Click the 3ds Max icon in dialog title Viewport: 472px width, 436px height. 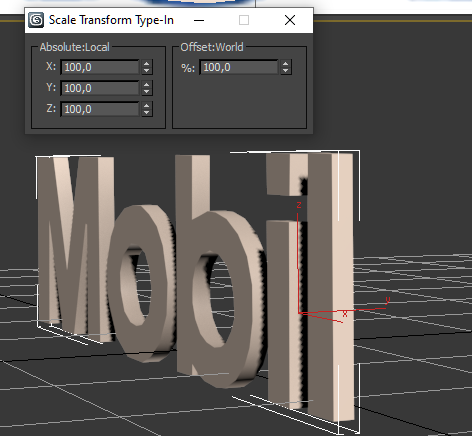tap(36, 20)
